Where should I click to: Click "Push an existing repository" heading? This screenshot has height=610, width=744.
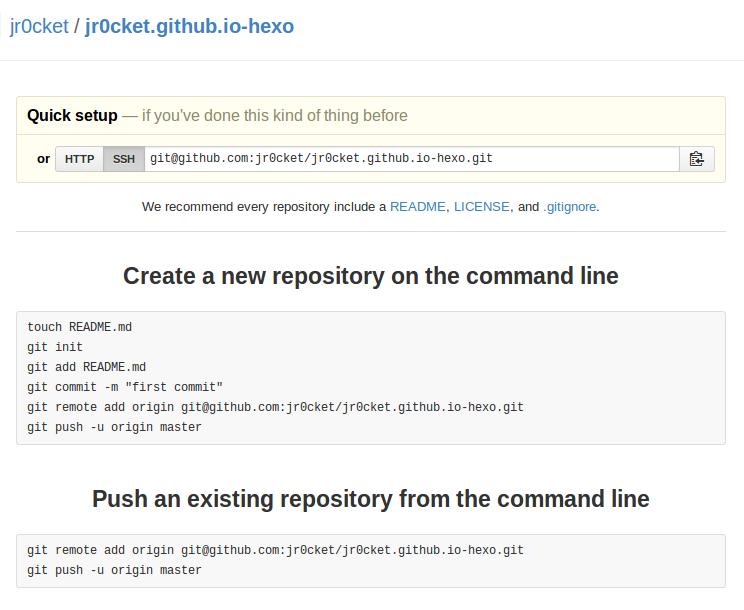pyautogui.click(x=371, y=499)
